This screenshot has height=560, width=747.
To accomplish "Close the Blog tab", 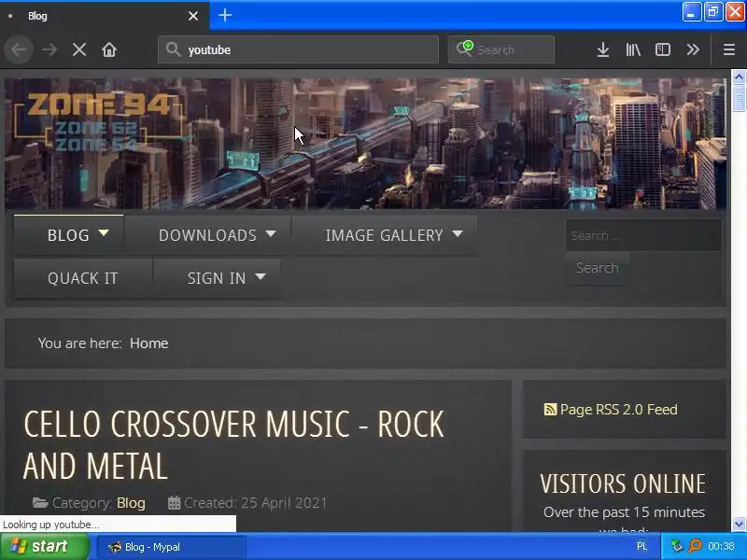I will [193, 16].
